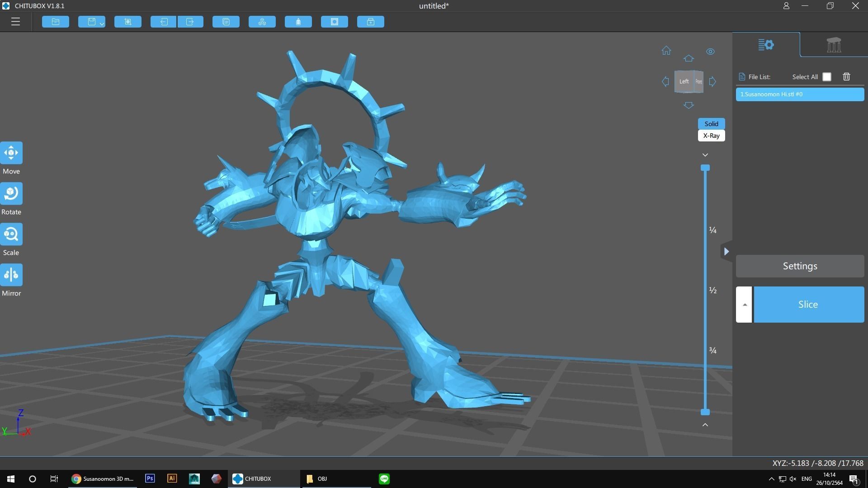Click up chevron below layer slider
Screen dimensions: 868x488
[705, 425]
